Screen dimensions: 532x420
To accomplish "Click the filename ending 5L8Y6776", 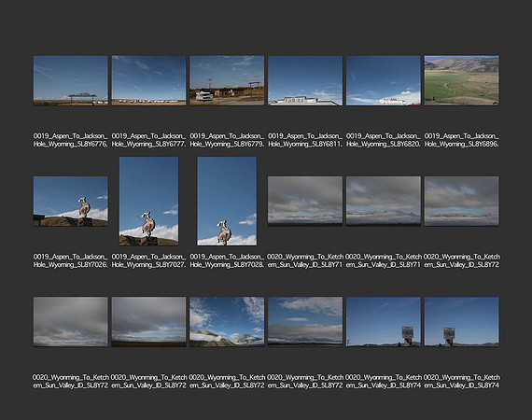I will [71, 140].
